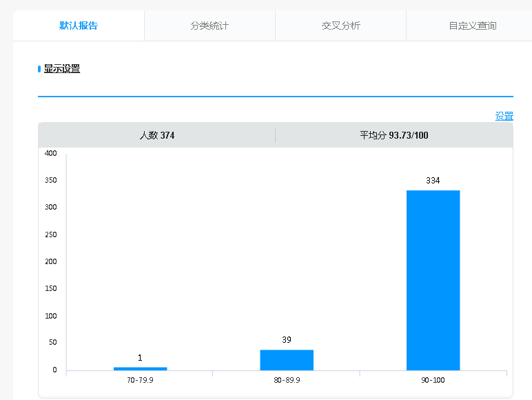The image size is (532, 400).
Task: Click the 80-89.9 axis label
Action: [x=287, y=380]
